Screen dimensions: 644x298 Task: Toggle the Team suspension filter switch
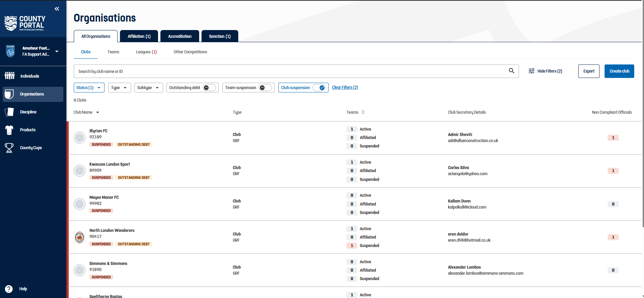tap(265, 88)
